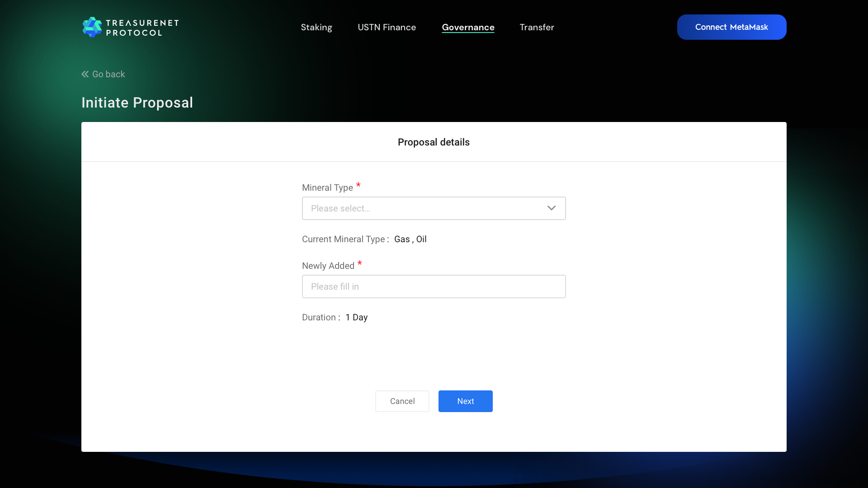Open the USTN Finance page
This screenshot has width=868, height=488.
(387, 27)
